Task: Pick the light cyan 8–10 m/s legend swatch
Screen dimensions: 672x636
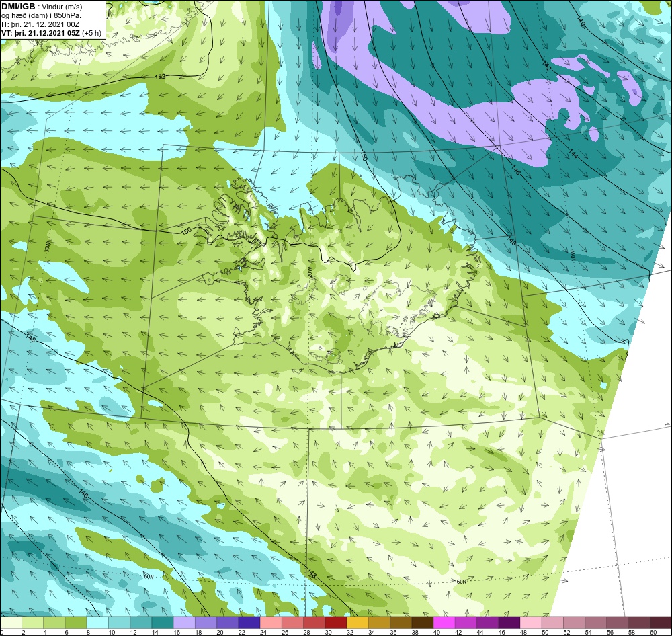Action: [x=97, y=623]
